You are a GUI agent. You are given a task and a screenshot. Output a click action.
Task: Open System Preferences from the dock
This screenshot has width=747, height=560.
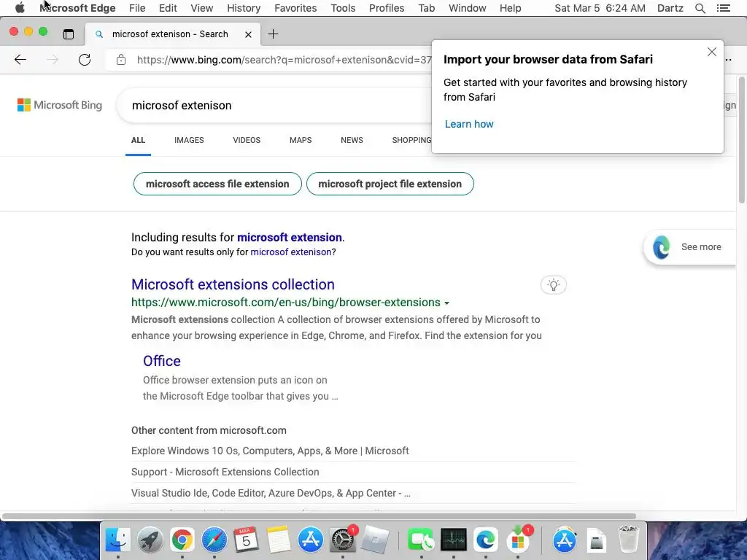tap(343, 540)
